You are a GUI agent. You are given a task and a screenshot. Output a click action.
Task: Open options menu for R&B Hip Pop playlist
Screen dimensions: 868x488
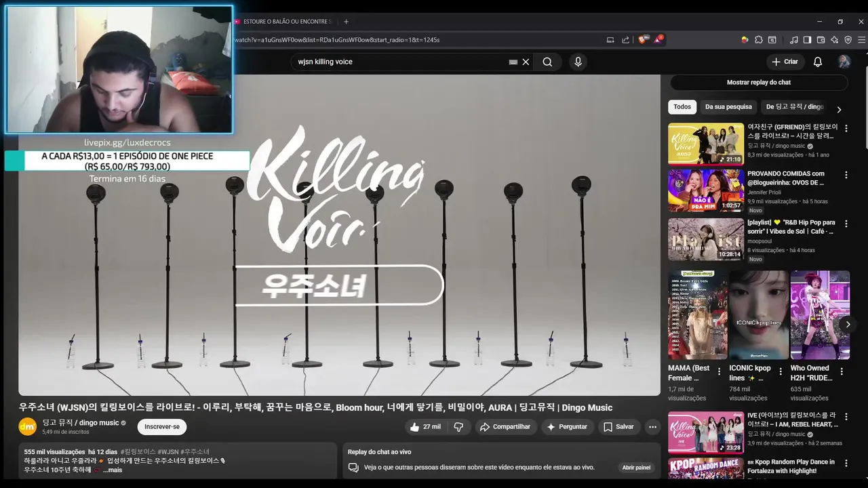[846, 224]
